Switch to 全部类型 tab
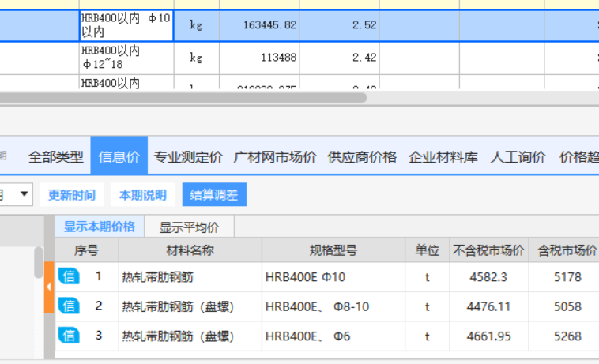The image size is (599, 364). click(x=56, y=157)
